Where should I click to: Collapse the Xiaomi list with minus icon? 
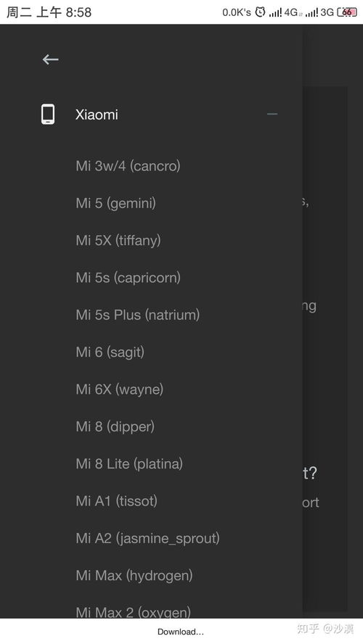click(272, 114)
